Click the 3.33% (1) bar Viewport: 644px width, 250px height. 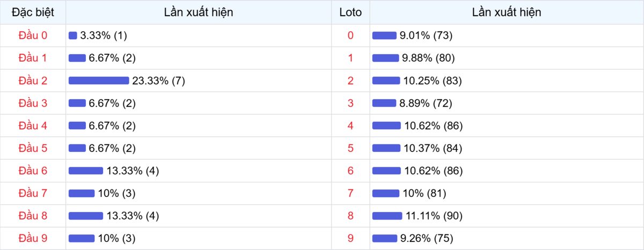click(73, 35)
